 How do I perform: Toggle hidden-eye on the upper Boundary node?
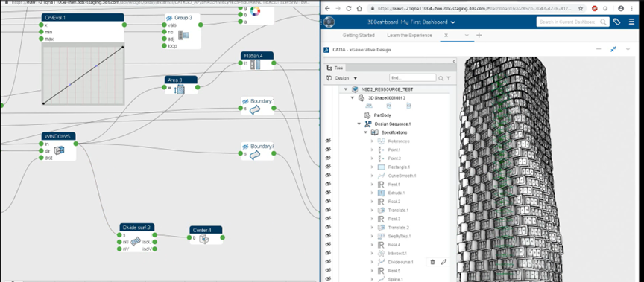pyautogui.click(x=245, y=101)
